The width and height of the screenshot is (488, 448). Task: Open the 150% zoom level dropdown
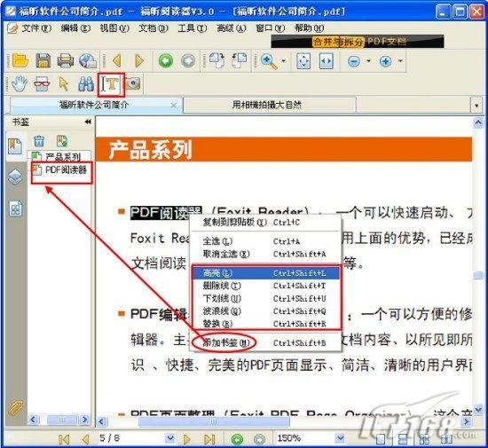(340, 438)
